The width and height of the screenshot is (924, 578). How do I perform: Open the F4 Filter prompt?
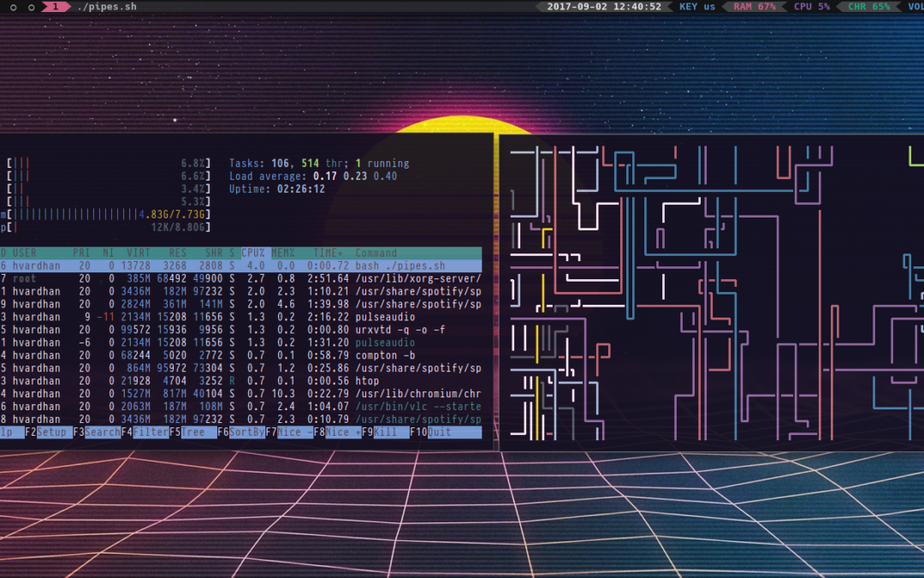[x=145, y=432]
